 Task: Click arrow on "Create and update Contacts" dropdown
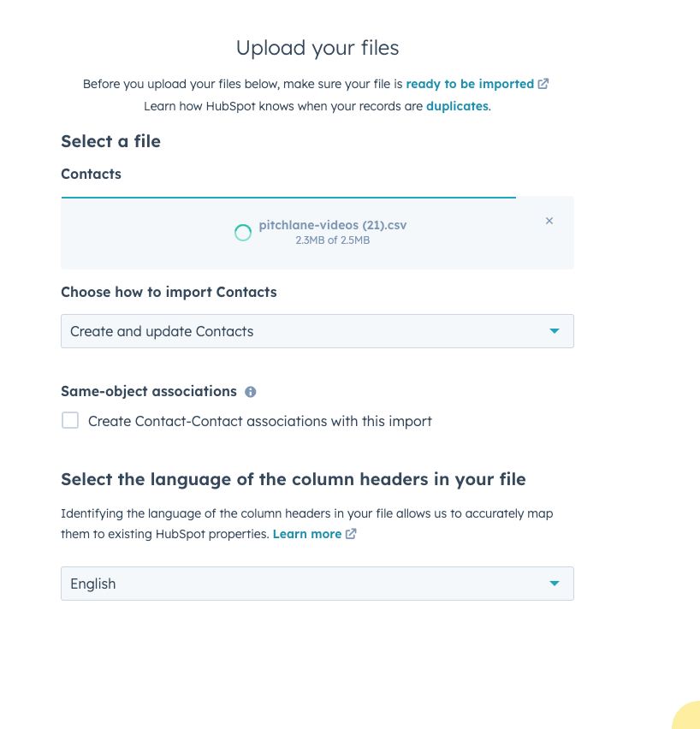(554, 331)
